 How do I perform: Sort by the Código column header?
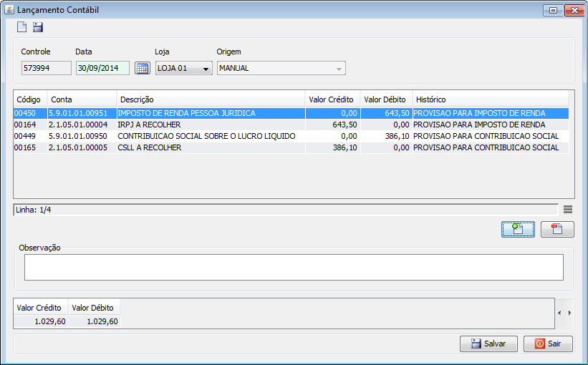click(x=30, y=99)
